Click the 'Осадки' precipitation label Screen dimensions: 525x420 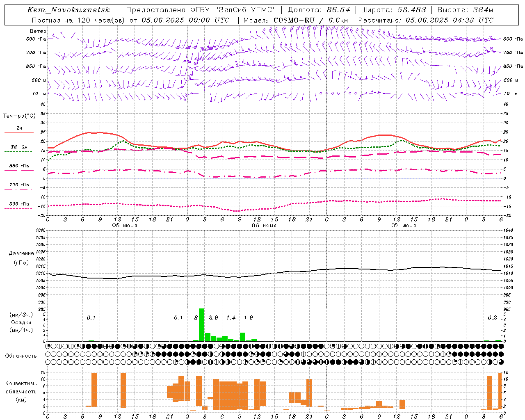click(x=21, y=322)
